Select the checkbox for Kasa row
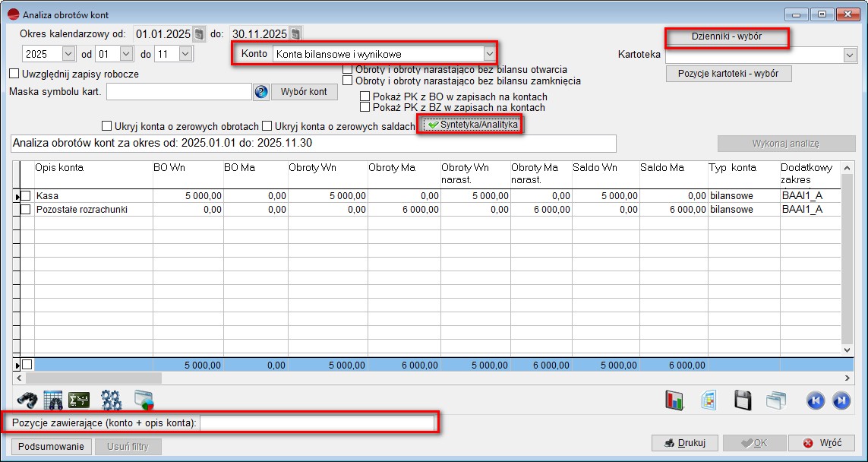Screen dimensions: 868x462 (x=26, y=196)
